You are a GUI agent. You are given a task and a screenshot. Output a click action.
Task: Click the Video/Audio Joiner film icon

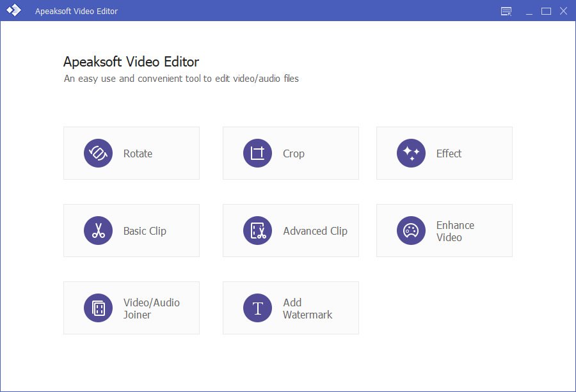tap(98, 308)
